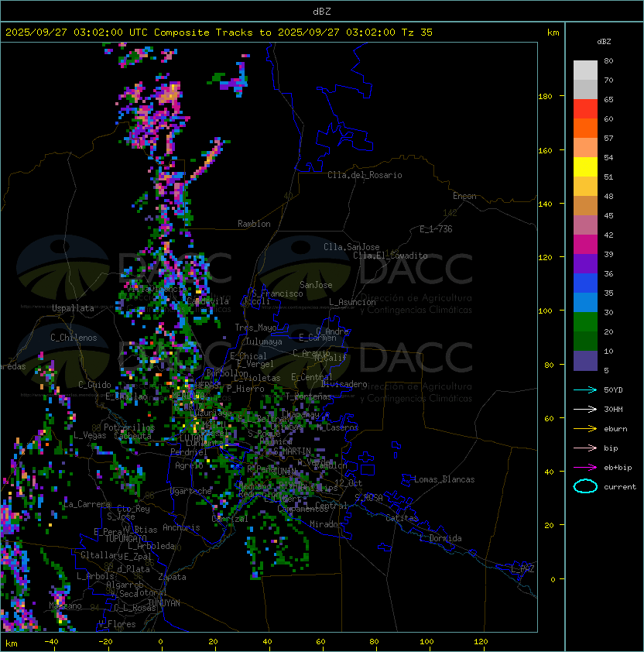
Task: Click the yellow eburn arrow icon
Action: (x=585, y=429)
